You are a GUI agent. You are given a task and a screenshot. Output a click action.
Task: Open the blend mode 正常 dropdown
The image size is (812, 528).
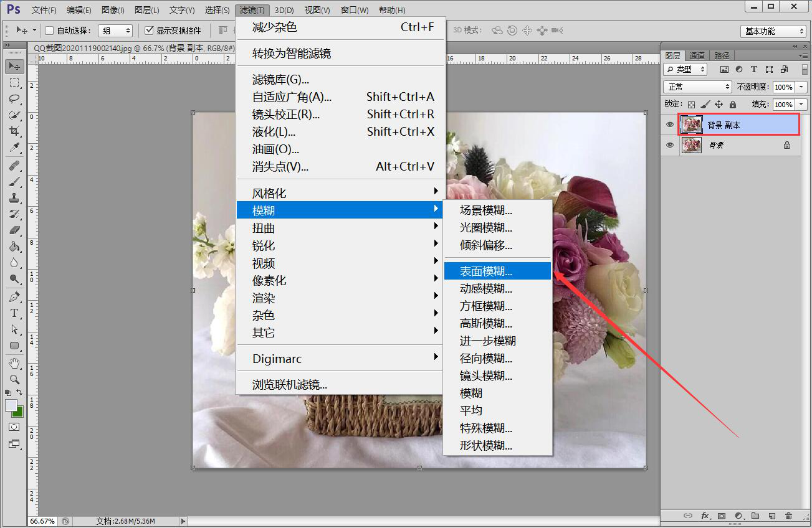click(697, 87)
